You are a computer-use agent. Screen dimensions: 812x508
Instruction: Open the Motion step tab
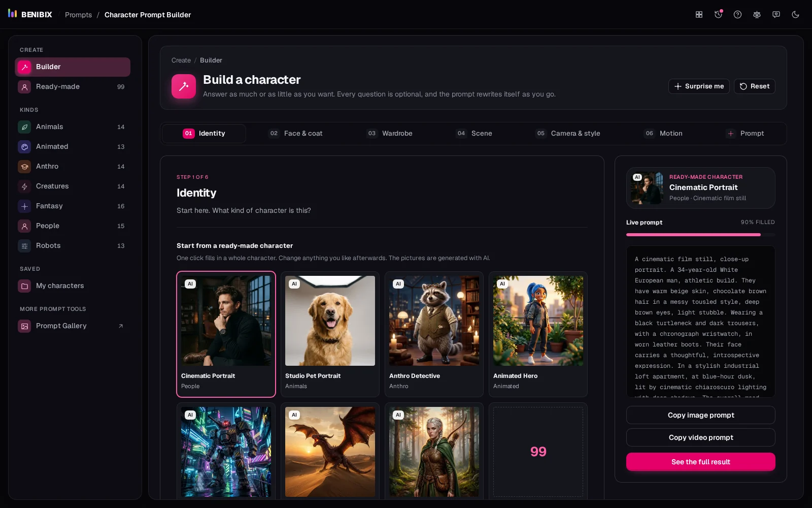tap(663, 134)
